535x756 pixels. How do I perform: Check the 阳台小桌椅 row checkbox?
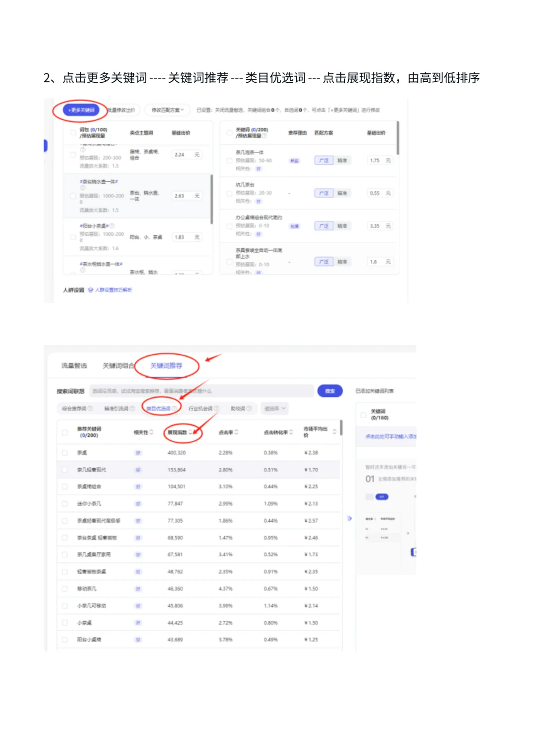[x=65, y=640]
